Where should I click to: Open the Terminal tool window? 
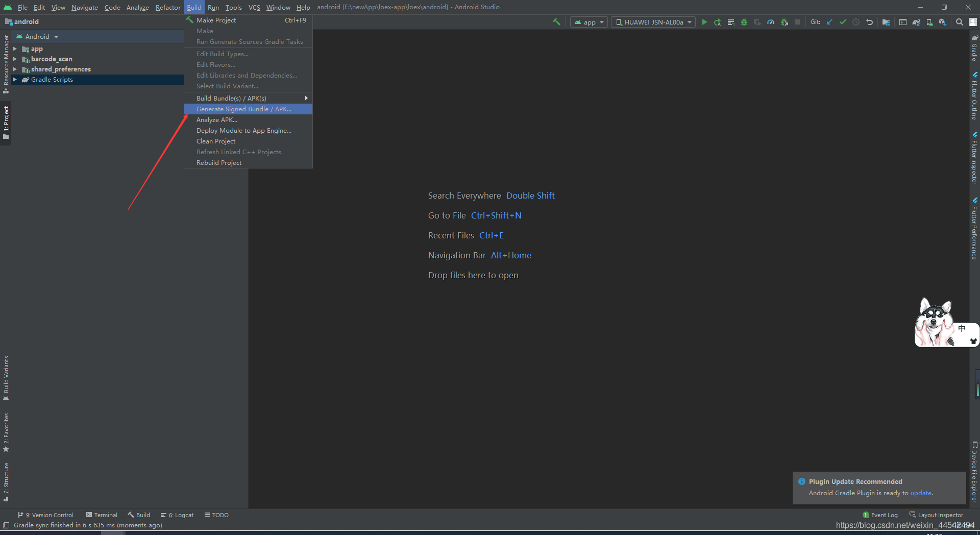[x=102, y=515]
